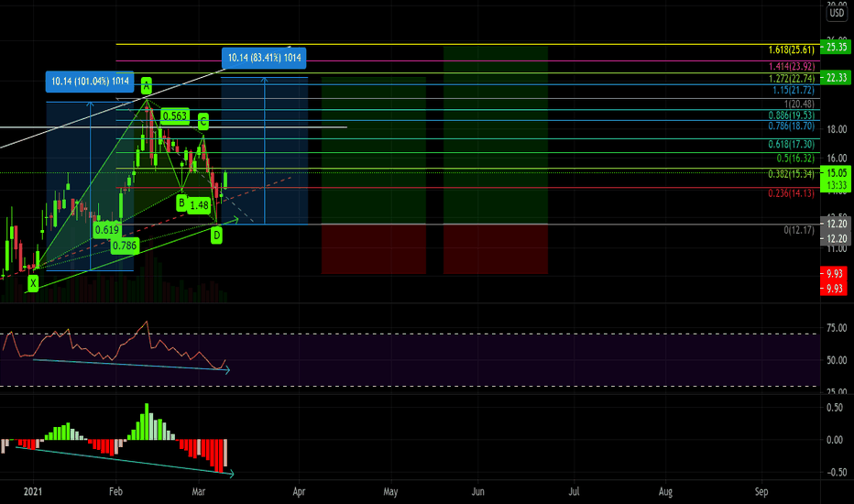Click the 0.382(15.34) Fibonacci label
This screenshot has height=504, width=854.
coord(791,174)
